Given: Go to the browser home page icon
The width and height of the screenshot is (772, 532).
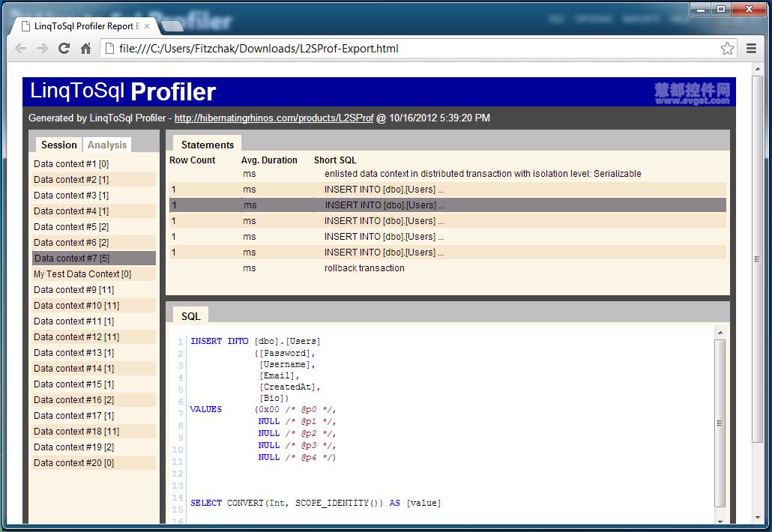Looking at the screenshot, I should click(x=85, y=48).
